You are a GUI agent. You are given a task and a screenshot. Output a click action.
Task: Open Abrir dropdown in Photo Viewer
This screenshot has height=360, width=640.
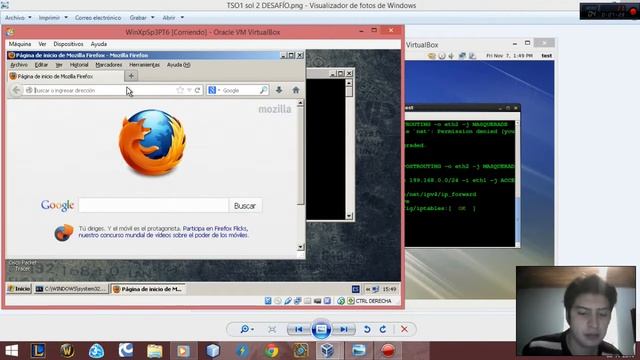click(x=173, y=18)
